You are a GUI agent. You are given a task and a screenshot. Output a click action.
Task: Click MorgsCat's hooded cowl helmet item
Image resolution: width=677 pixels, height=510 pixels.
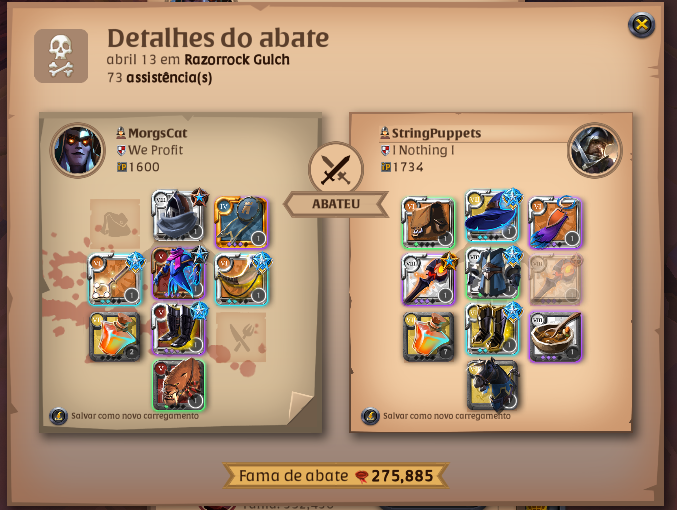point(178,216)
